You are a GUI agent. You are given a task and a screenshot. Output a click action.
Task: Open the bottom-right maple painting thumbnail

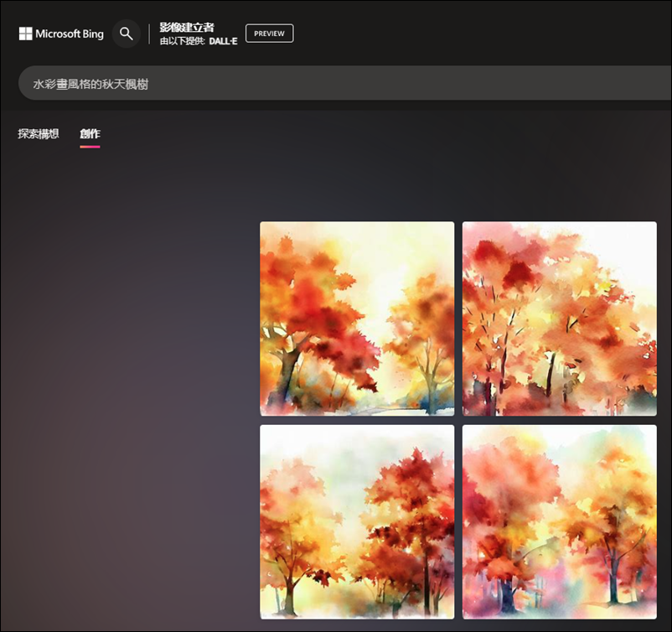point(559,522)
